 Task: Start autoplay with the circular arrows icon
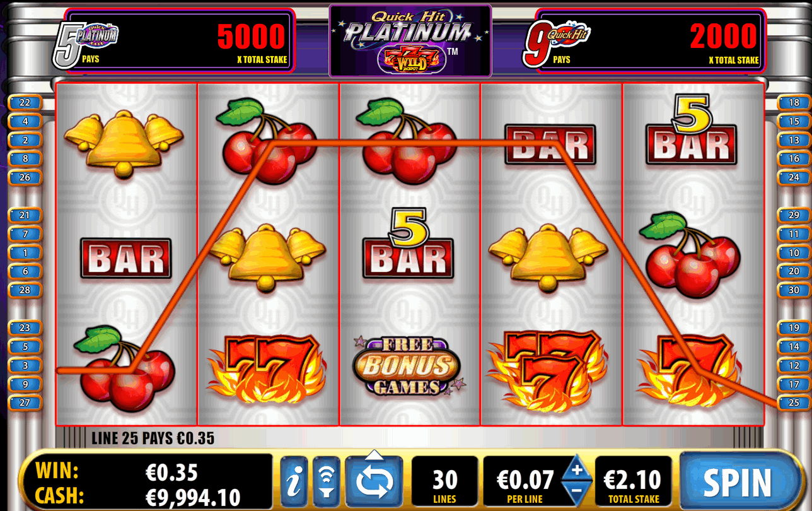point(374,483)
